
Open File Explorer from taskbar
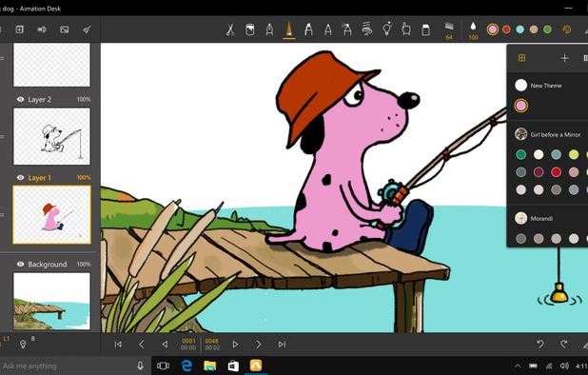click(209, 365)
